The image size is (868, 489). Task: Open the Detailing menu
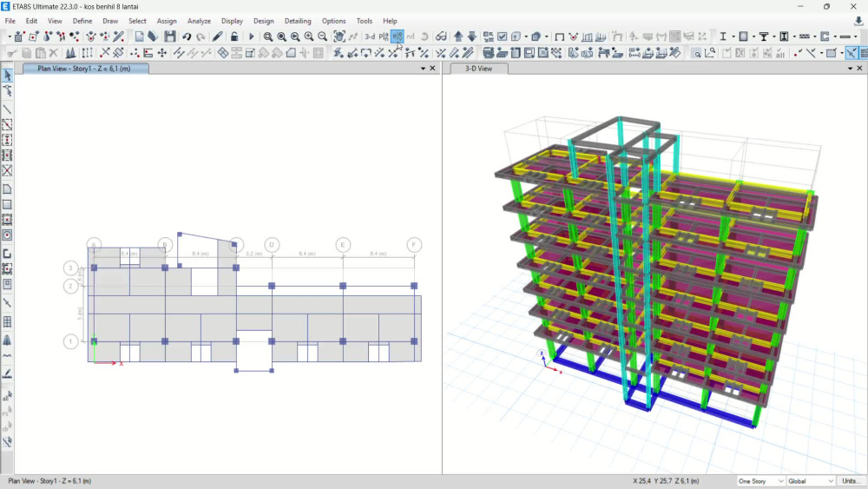[x=298, y=21]
